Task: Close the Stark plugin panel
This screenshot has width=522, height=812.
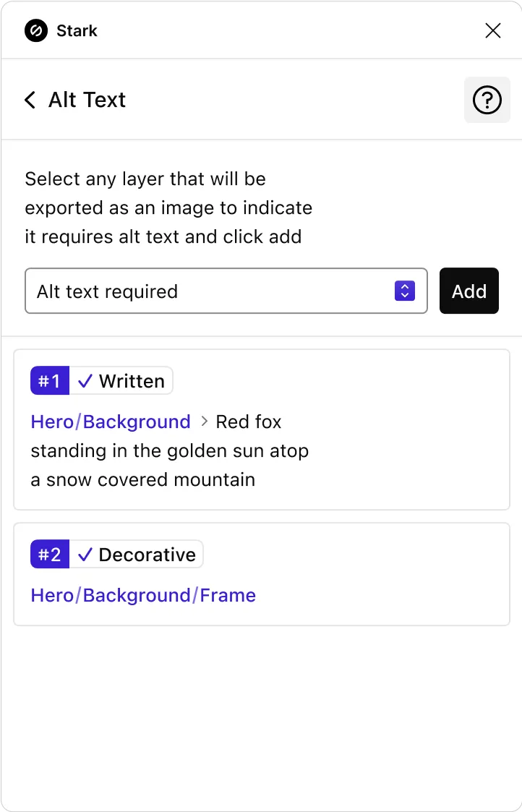Action: coord(492,30)
